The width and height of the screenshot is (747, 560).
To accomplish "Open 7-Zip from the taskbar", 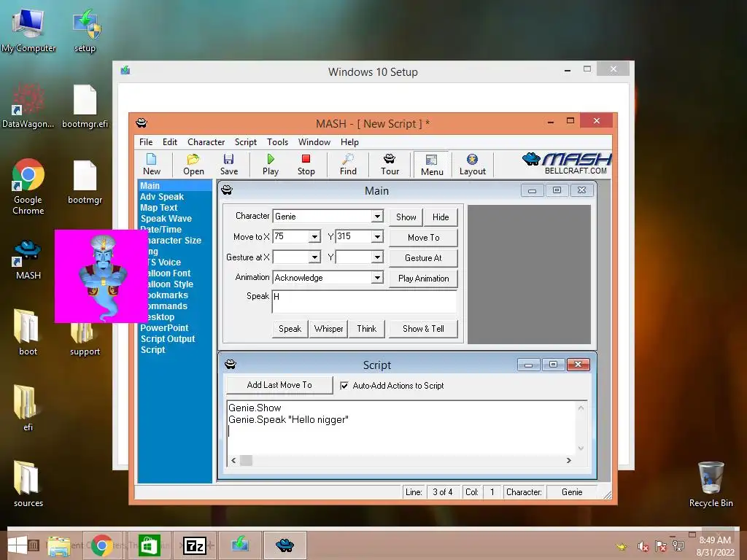I will 195,545.
